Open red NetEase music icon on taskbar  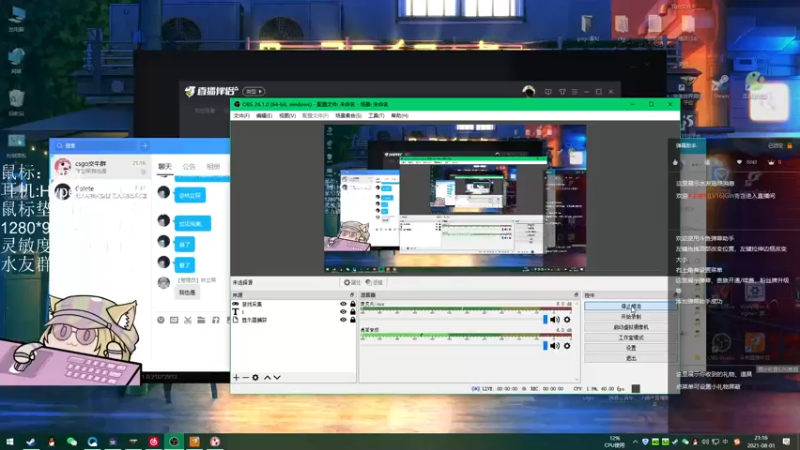154,441
